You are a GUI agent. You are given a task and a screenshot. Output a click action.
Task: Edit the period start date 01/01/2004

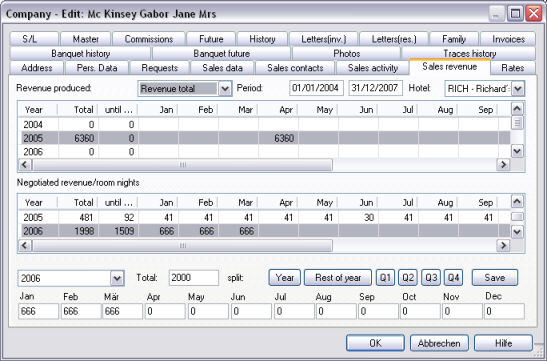point(316,88)
